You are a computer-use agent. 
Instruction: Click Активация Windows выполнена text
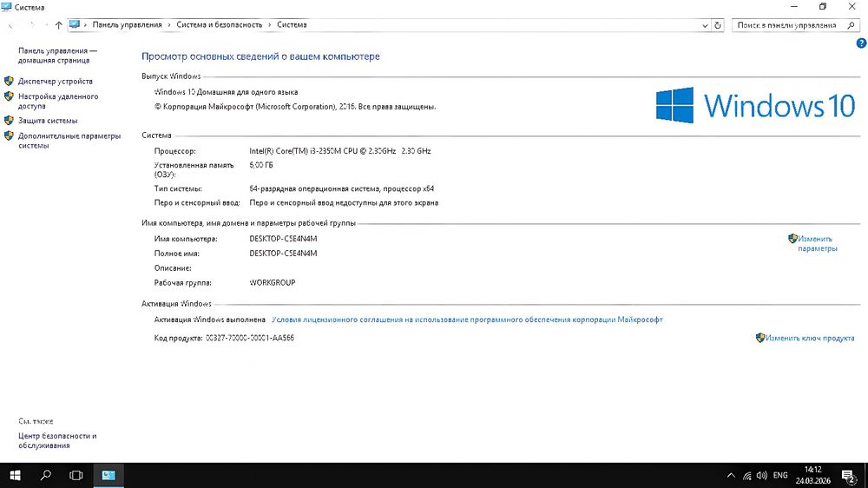(x=210, y=320)
